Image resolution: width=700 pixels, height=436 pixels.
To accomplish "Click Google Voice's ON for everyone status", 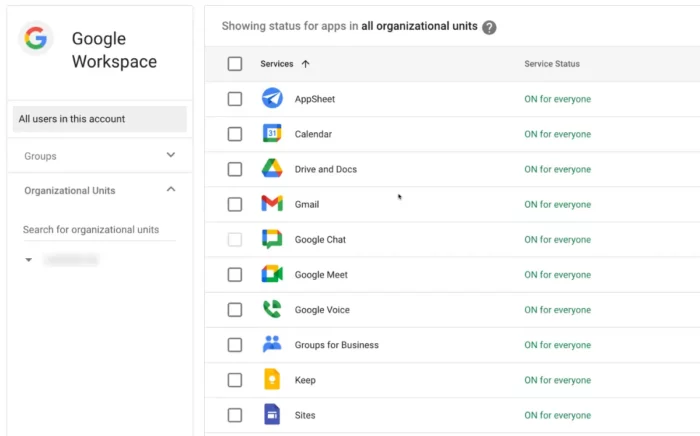I will click(x=558, y=310).
